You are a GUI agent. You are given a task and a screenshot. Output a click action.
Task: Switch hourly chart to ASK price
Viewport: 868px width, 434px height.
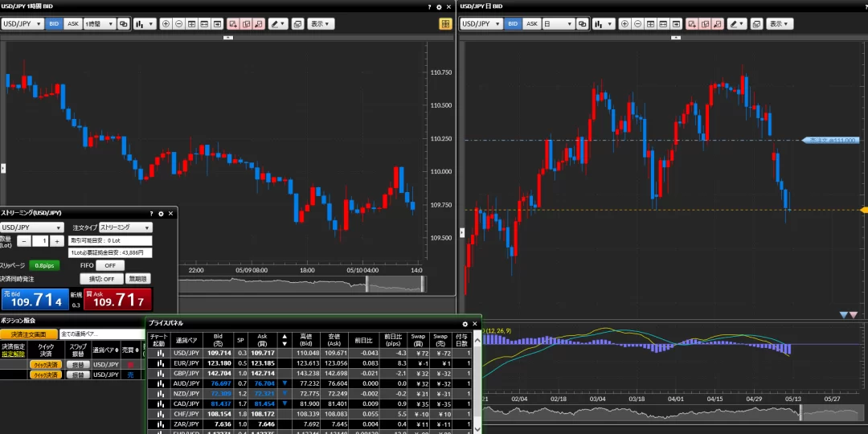coord(73,24)
